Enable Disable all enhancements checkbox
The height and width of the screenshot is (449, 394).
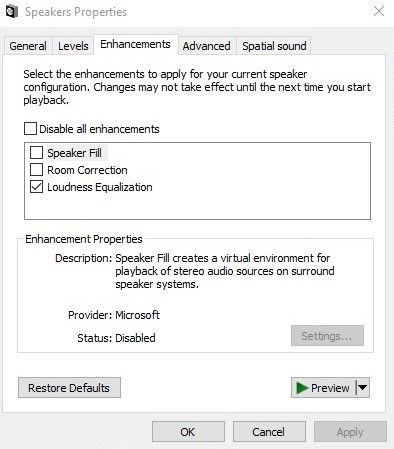click(30, 129)
